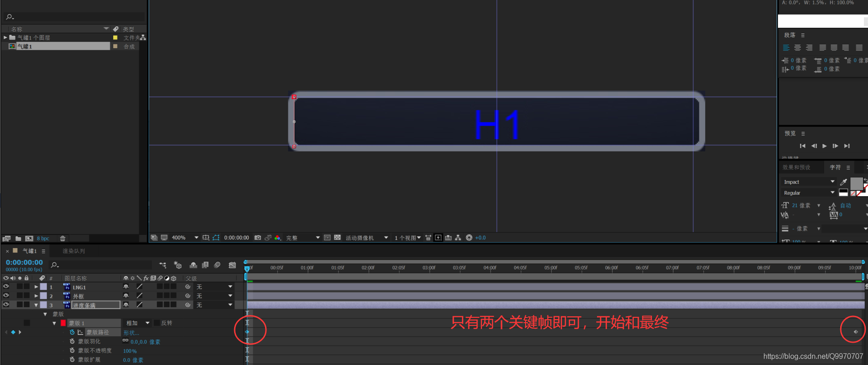
Task: Create a new composition icon in the project panel
Action: [29, 238]
